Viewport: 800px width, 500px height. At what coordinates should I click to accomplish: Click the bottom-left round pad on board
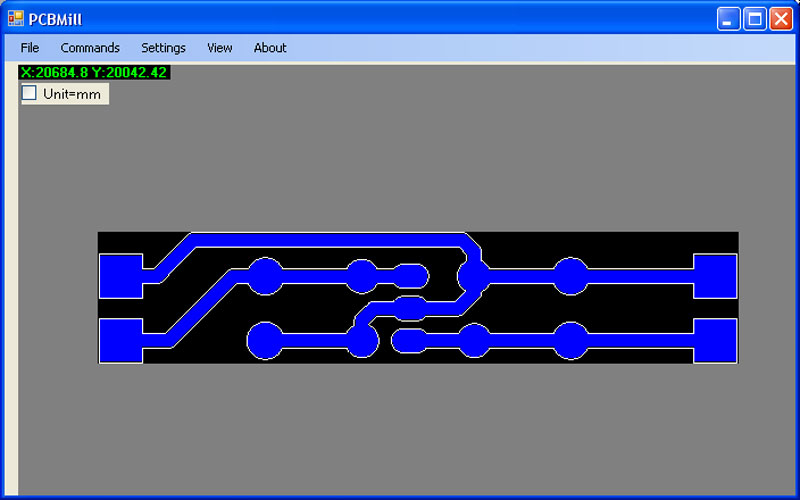(x=265, y=341)
